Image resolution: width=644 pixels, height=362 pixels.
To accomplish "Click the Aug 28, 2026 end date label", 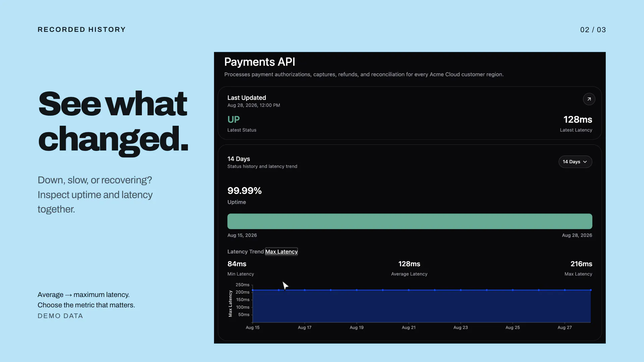I will coord(577,235).
